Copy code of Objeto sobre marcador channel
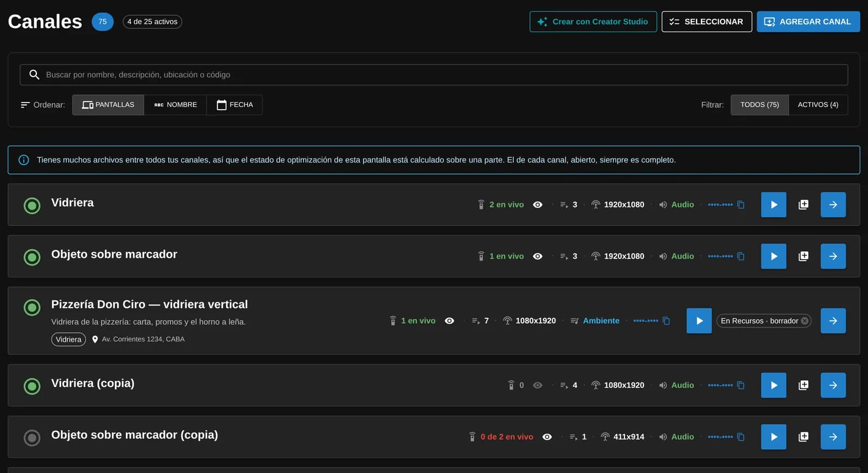 [x=741, y=256]
